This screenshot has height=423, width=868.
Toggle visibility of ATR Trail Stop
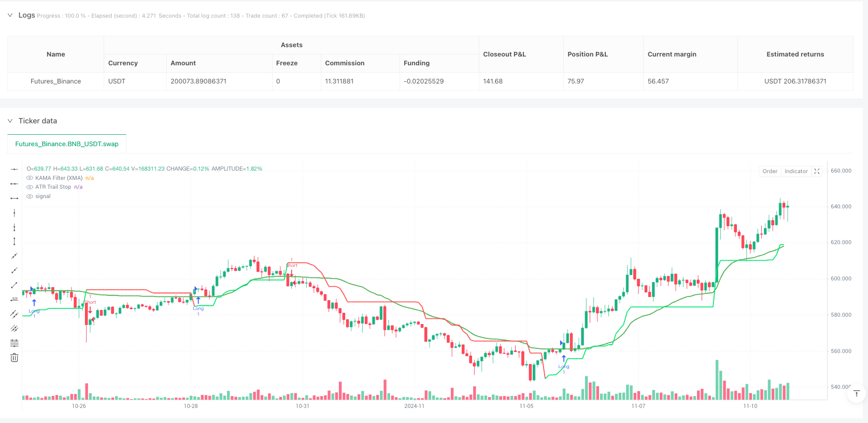click(30, 187)
